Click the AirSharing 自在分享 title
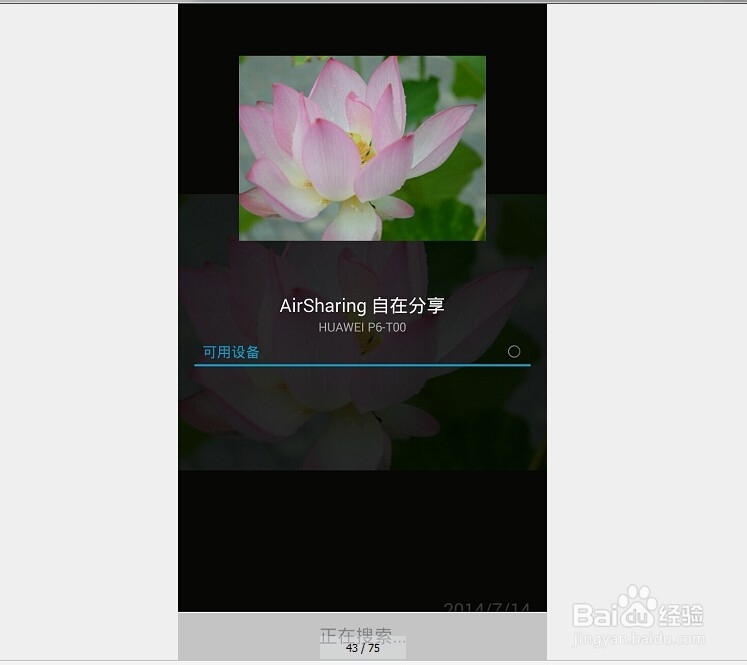747x665 pixels. (362, 305)
